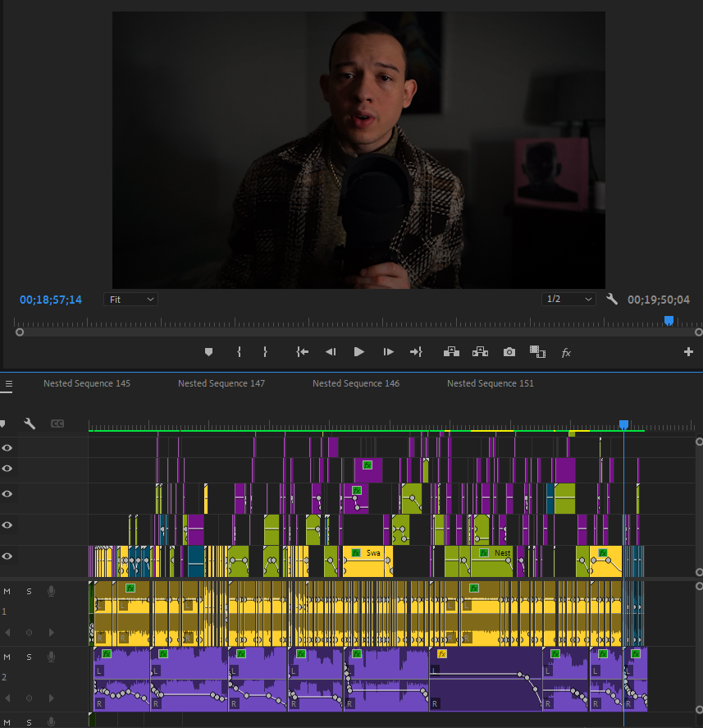Image resolution: width=703 pixels, height=728 pixels.
Task: Step forward one frame
Action: tap(388, 352)
